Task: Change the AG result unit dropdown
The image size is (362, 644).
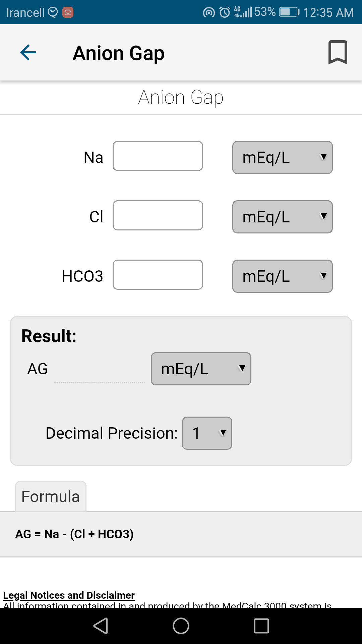Action: [201, 369]
